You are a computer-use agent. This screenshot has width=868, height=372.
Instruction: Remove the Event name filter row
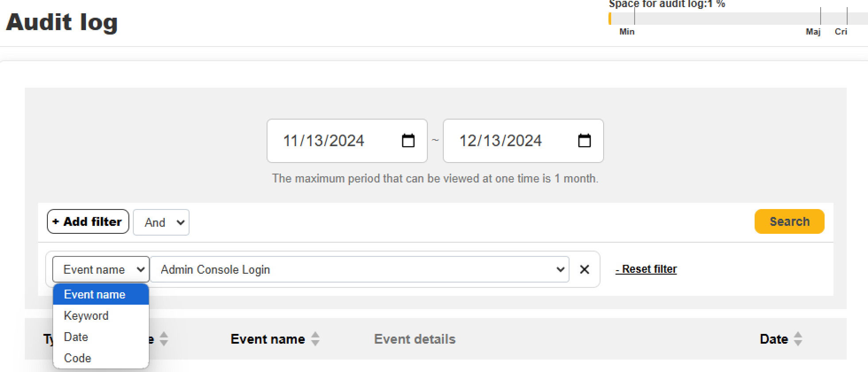pos(585,269)
